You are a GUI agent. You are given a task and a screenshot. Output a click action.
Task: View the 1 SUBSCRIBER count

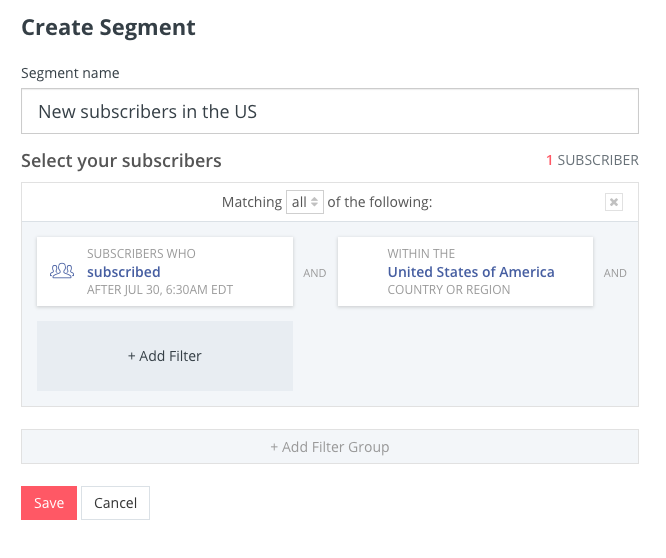tap(592, 160)
